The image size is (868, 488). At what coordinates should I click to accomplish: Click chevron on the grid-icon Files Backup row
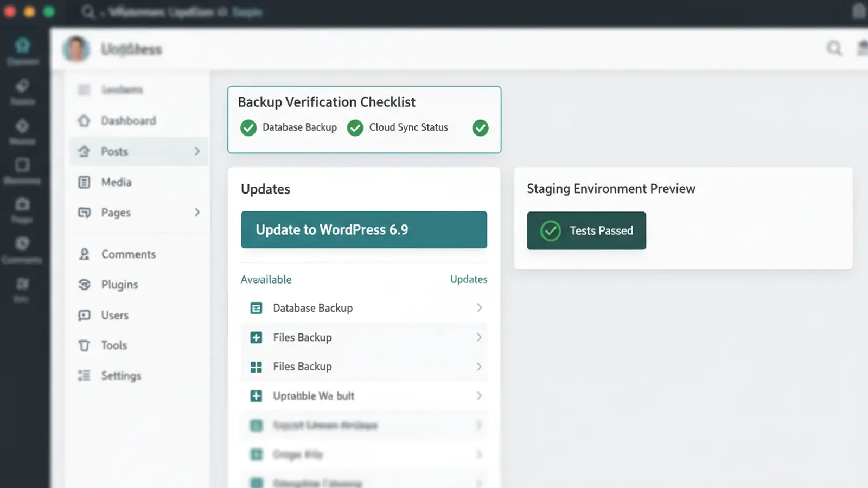(x=479, y=367)
